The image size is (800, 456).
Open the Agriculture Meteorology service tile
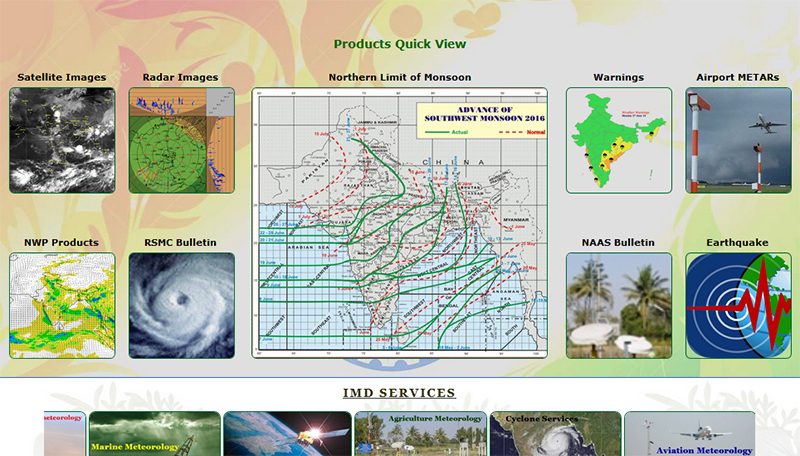[420, 434]
